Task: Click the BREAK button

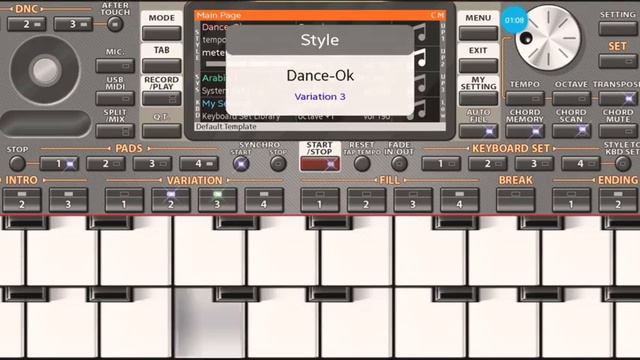Action: click(x=516, y=200)
